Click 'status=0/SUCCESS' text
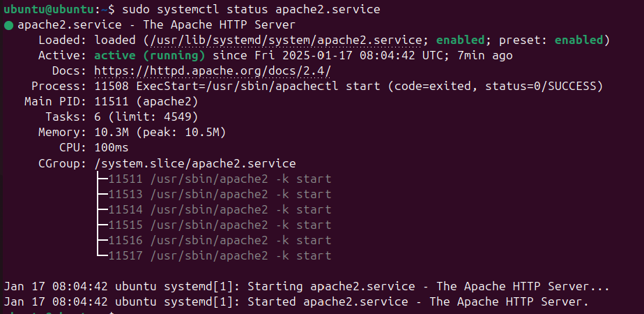644x314 pixels. [x=540, y=87]
